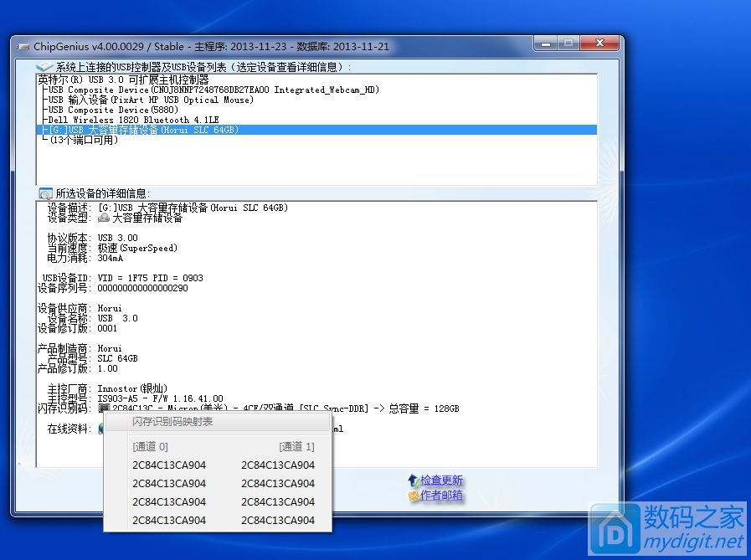Select the Integrated_Webcam_HD composite device row
751x560 pixels.
[213, 90]
